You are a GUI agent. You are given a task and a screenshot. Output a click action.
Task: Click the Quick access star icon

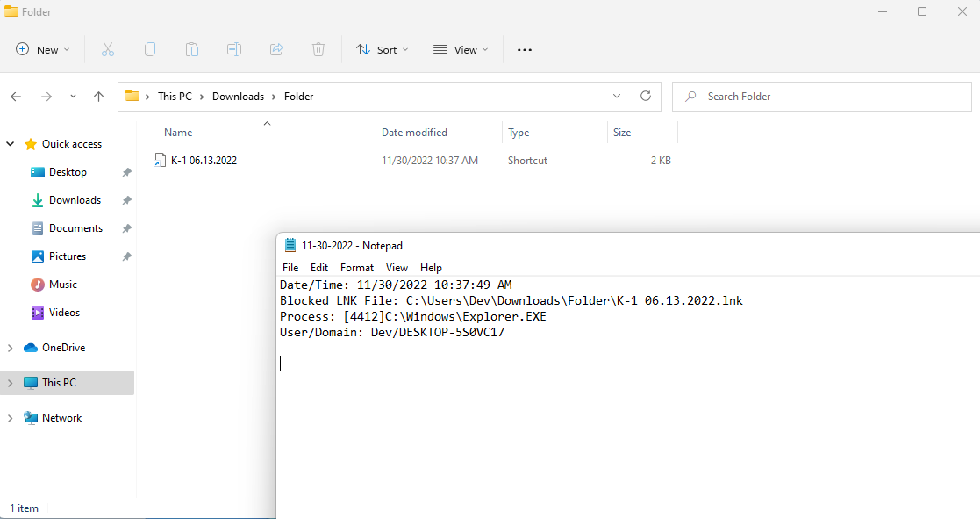pyautogui.click(x=31, y=144)
